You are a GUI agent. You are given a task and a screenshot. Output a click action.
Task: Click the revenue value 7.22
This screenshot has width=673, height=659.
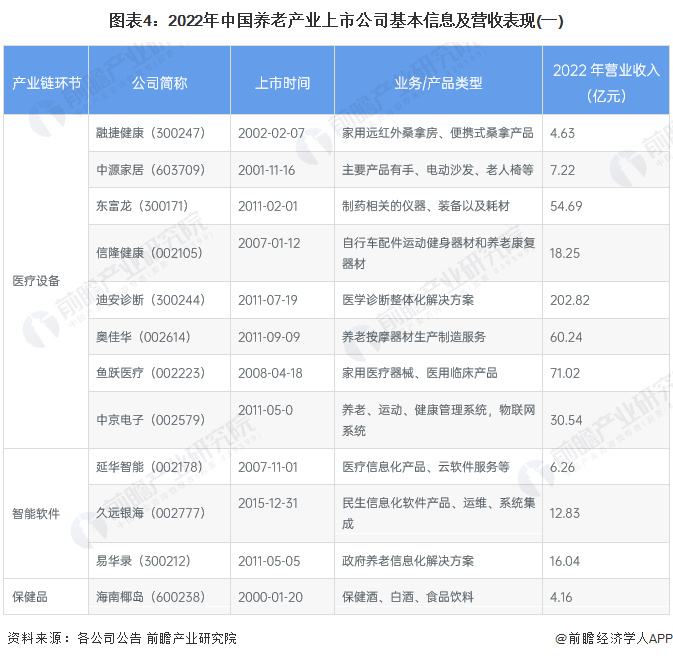pyautogui.click(x=562, y=170)
